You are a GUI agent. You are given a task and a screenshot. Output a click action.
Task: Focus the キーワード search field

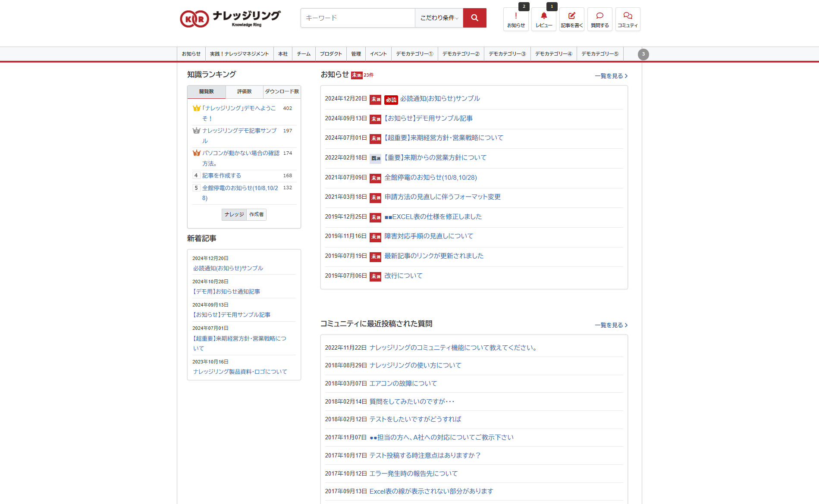[x=358, y=18]
